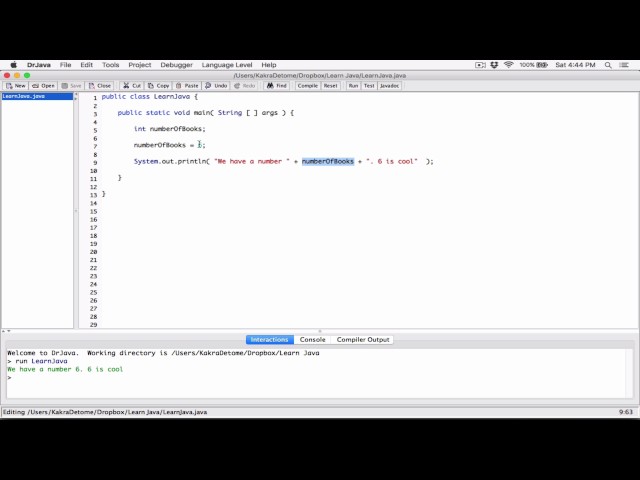The image size is (640, 480).
Task: Click the yellow minimize window button
Action: point(17,76)
